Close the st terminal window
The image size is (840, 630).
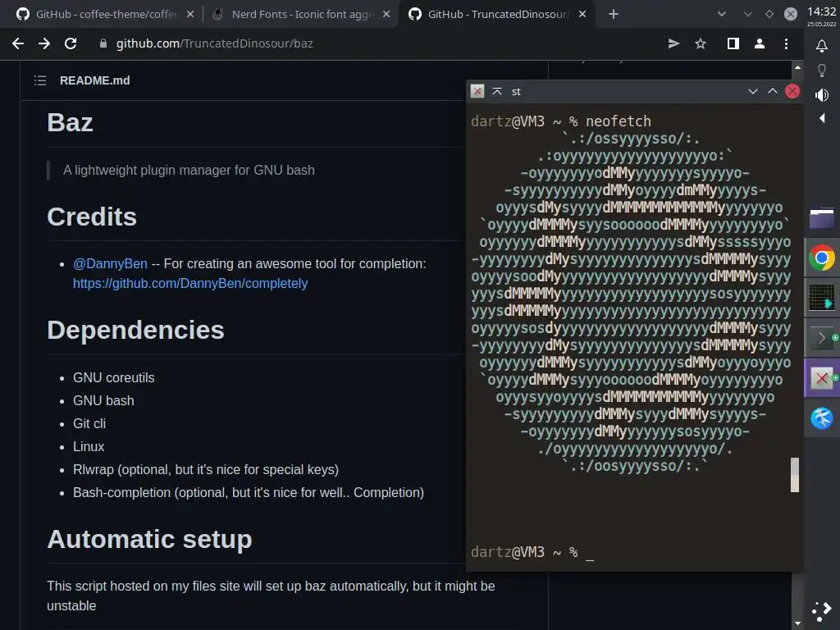[792, 92]
